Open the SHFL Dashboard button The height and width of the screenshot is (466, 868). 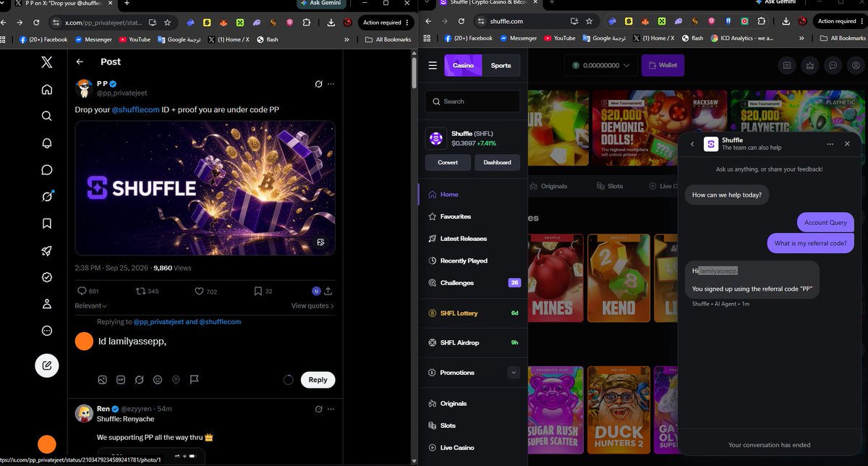click(497, 162)
